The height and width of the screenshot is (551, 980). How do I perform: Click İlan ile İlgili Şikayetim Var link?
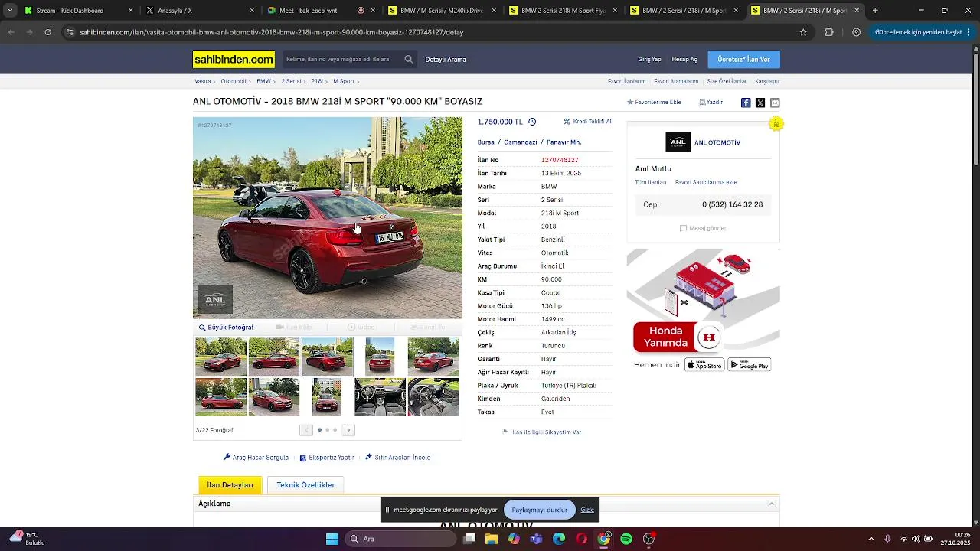[542, 432]
